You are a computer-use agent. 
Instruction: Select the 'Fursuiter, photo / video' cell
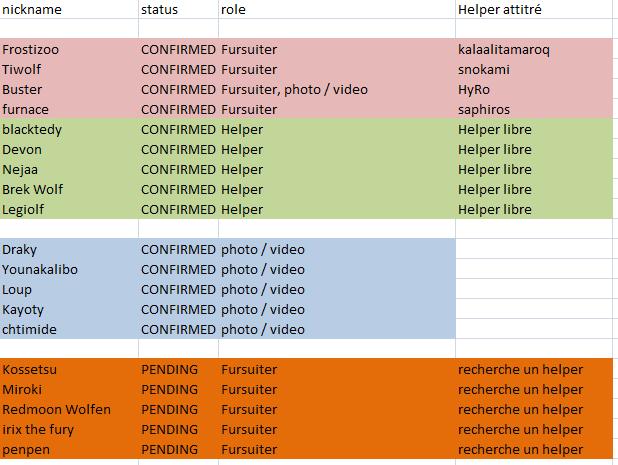pyautogui.click(x=294, y=89)
